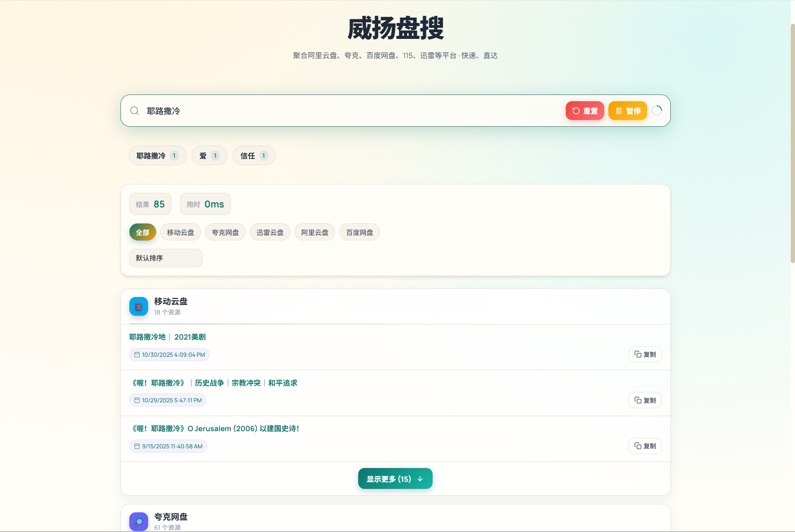The height and width of the screenshot is (532, 795).
Task: Click the date 10/30/2025 4:09:04 PM
Action: coord(169,355)
